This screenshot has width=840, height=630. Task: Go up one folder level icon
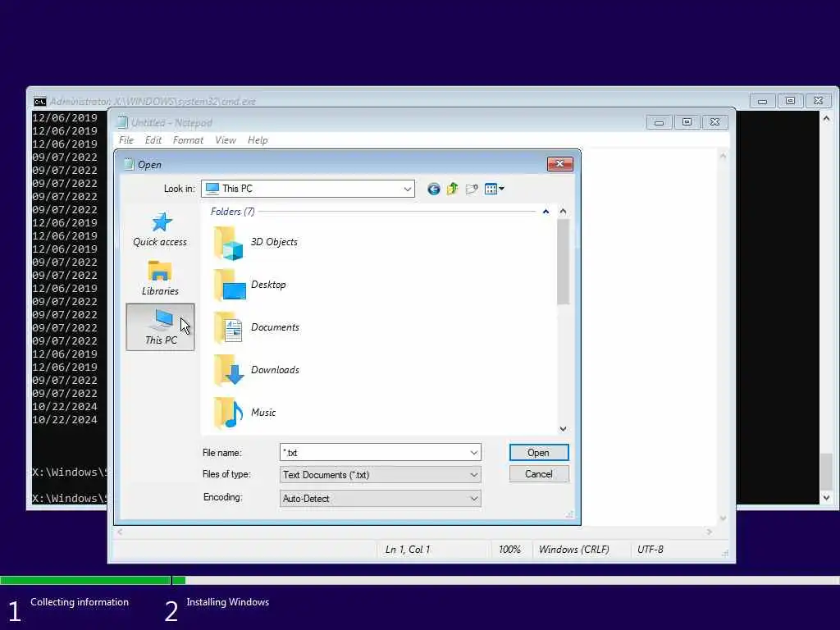(x=453, y=189)
